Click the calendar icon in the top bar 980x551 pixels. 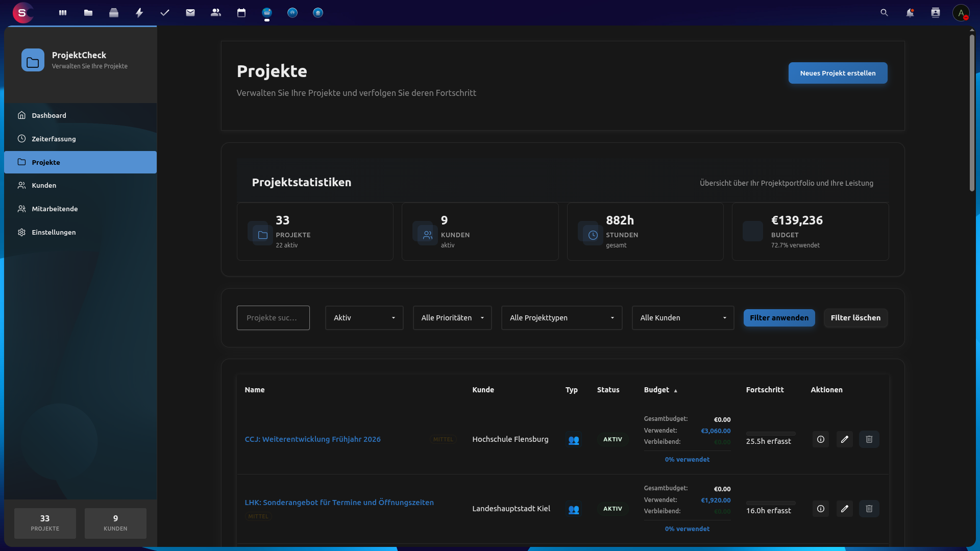click(241, 13)
